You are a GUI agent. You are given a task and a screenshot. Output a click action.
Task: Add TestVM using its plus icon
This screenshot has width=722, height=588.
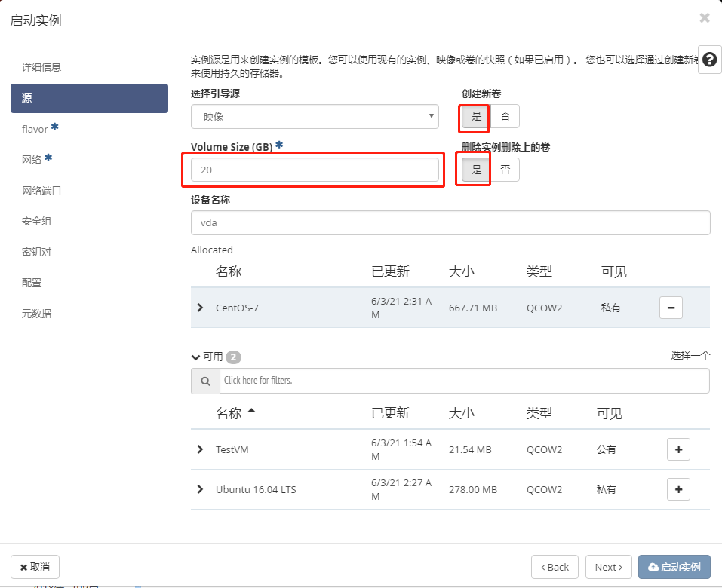click(677, 449)
